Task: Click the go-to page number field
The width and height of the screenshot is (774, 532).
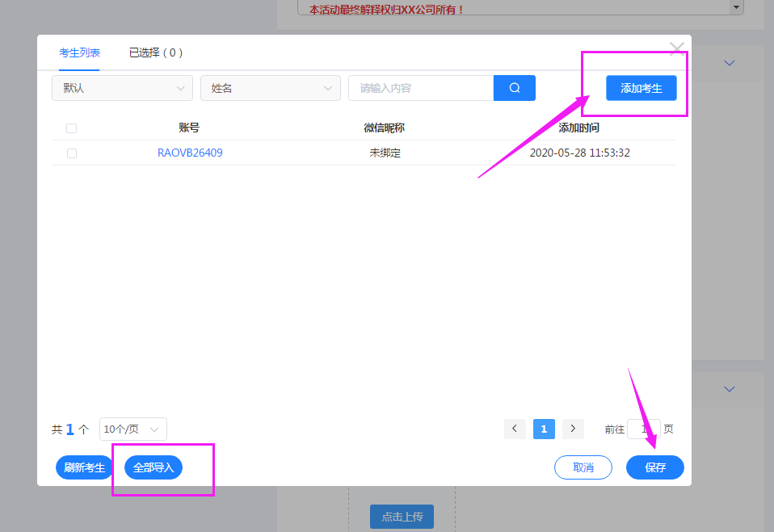Action: click(x=644, y=429)
